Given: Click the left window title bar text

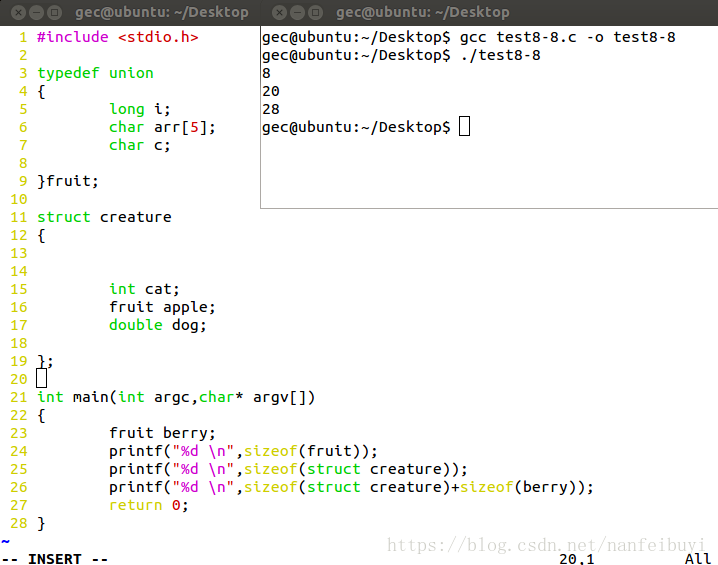Looking at the screenshot, I should [162, 12].
